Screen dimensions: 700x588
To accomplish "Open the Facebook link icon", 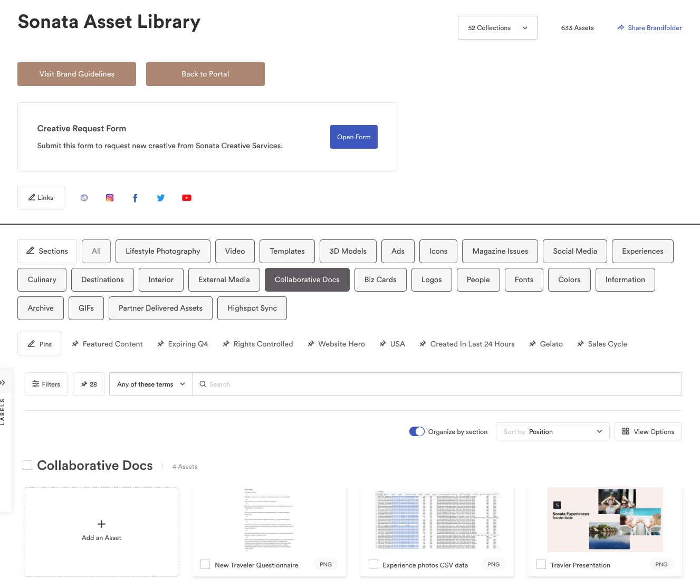I will [x=135, y=198].
